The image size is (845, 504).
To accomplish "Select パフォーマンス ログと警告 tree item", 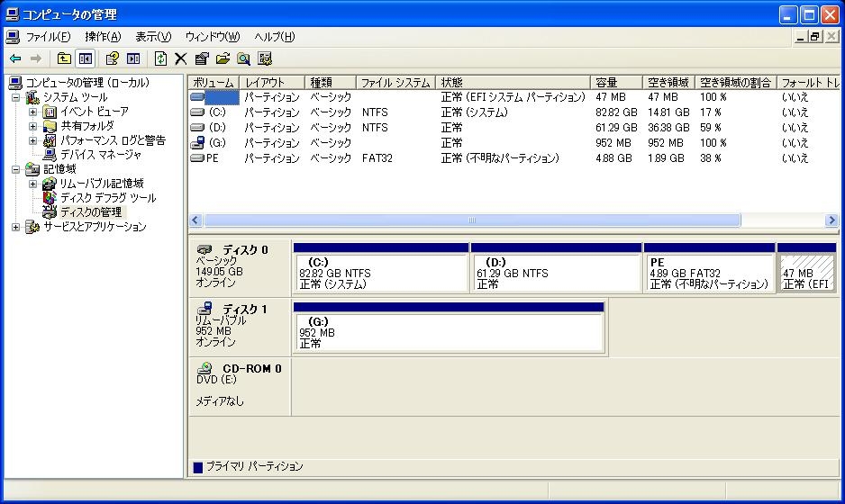I will (x=113, y=140).
